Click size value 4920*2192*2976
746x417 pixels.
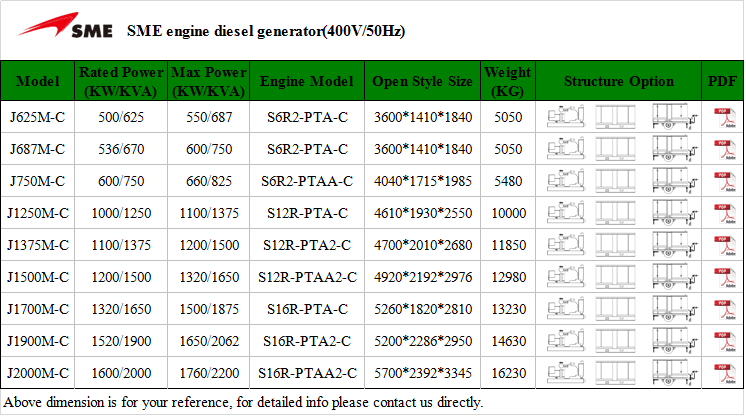tap(422, 277)
